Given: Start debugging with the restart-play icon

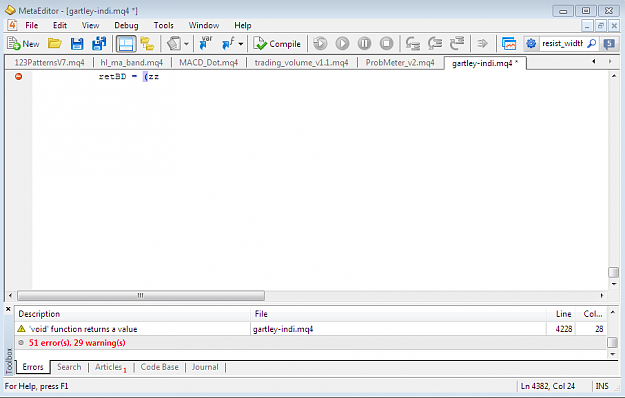Looking at the screenshot, I should pos(320,43).
